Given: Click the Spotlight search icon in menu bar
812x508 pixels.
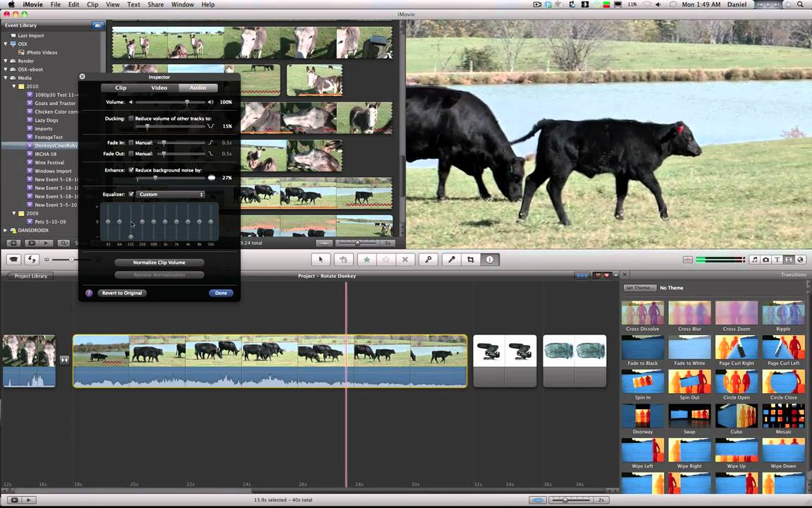Looking at the screenshot, I should point(799,4).
